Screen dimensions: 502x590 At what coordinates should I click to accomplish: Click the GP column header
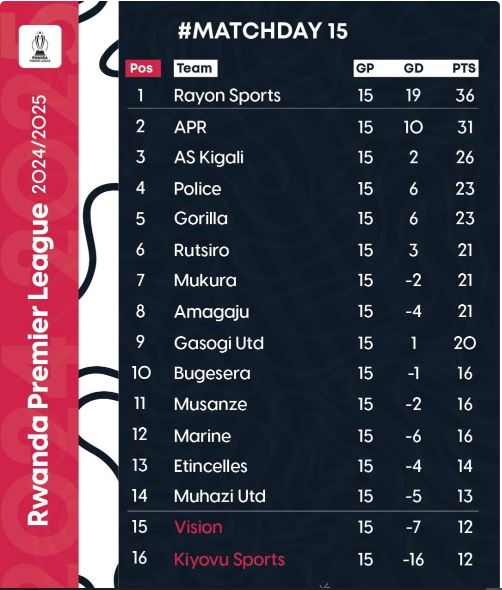365,68
